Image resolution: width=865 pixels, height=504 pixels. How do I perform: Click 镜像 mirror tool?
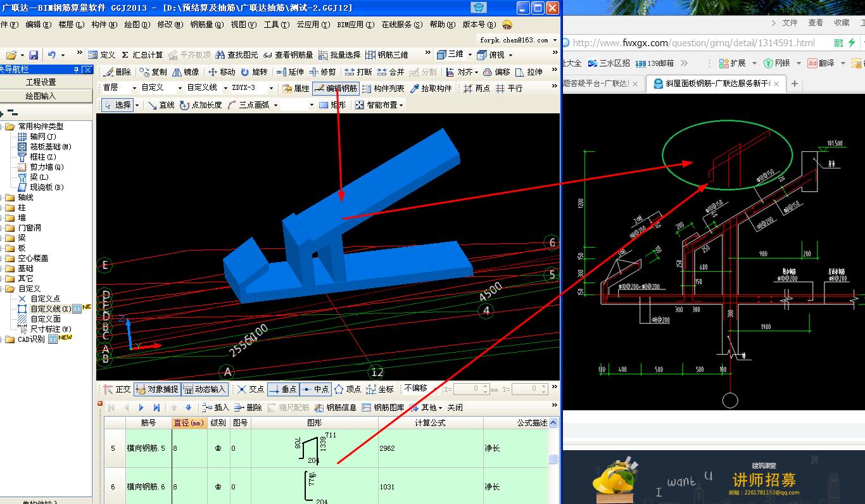[186, 72]
